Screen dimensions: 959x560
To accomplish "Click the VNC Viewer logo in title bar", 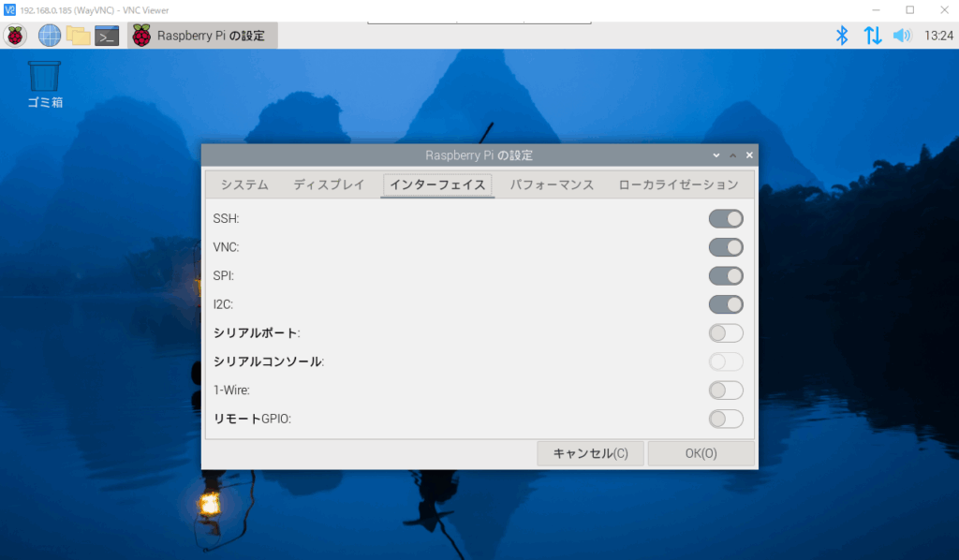I will tap(9, 9).
